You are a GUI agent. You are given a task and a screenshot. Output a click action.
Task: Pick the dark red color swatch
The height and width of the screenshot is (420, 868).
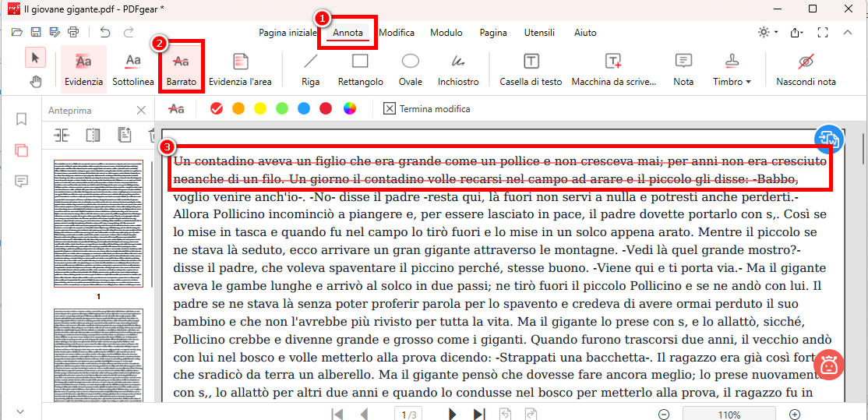(326, 108)
